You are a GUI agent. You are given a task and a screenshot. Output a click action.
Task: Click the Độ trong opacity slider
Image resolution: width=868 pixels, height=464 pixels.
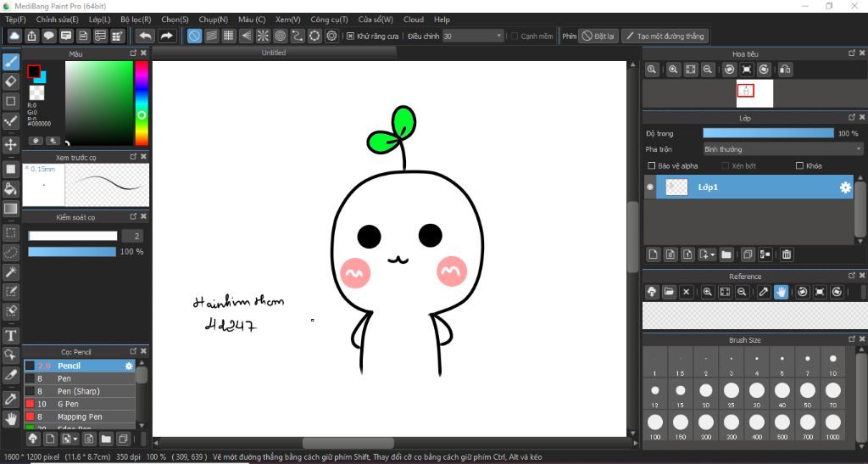click(768, 133)
